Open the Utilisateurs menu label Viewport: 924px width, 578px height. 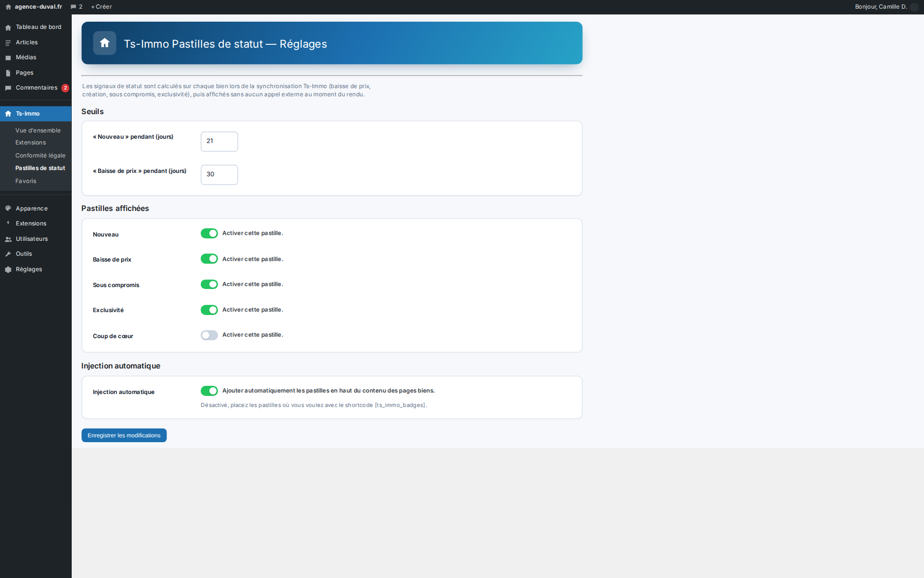click(x=32, y=239)
